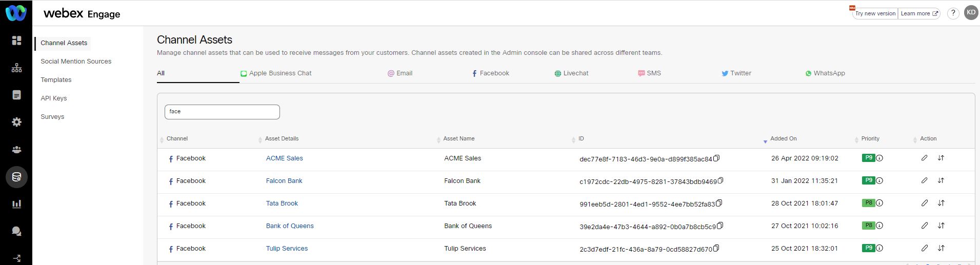The image size is (980, 265).
Task: Open Social Mention Sources menu item
Action: 76,62
